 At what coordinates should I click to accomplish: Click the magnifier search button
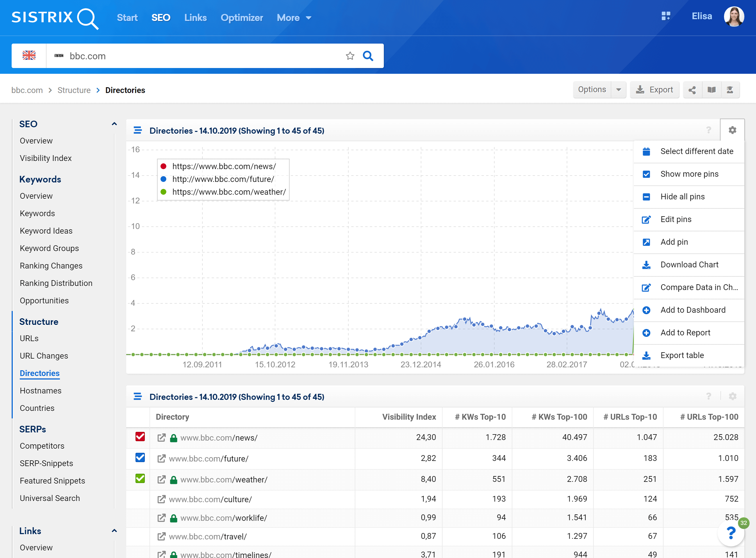(368, 56)
